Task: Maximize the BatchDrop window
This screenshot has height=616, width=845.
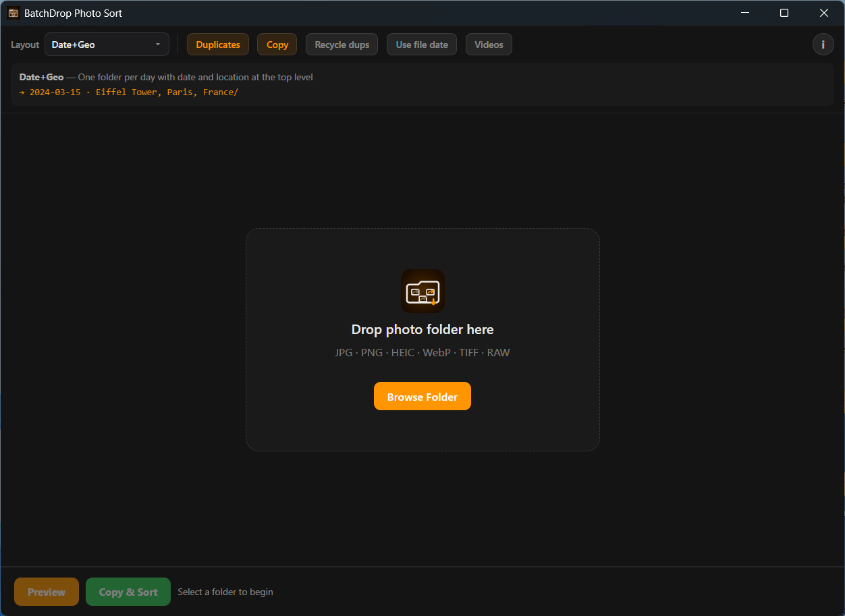Action: [x=784, y=13]
